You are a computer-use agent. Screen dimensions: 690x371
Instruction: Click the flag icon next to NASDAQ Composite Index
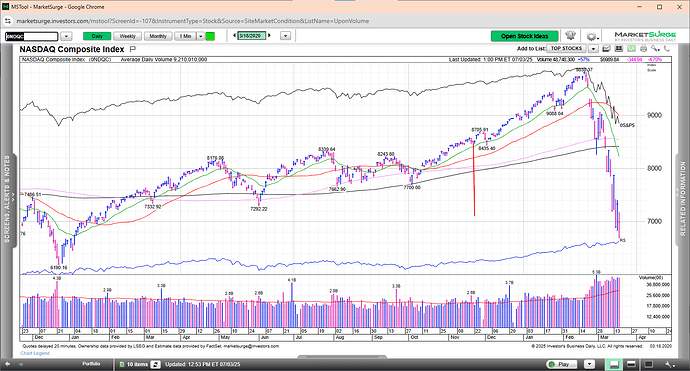[x=133, y=49]
